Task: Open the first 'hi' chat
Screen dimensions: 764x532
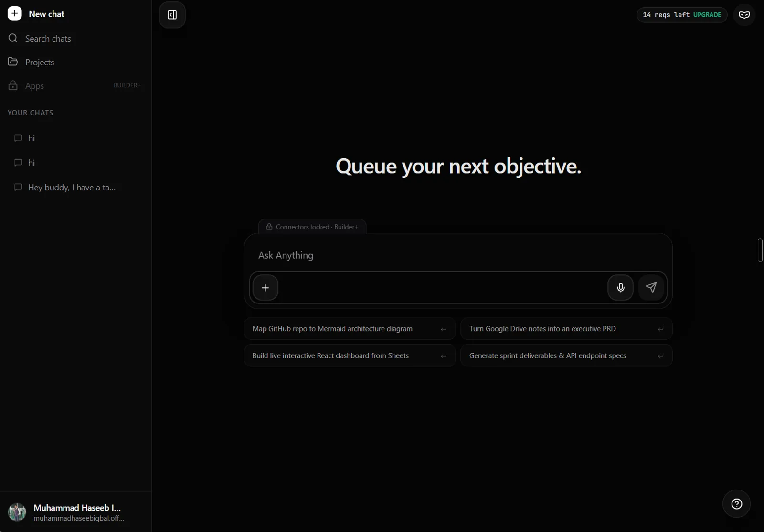Action: pyautogui.click(x=32, y=138)
